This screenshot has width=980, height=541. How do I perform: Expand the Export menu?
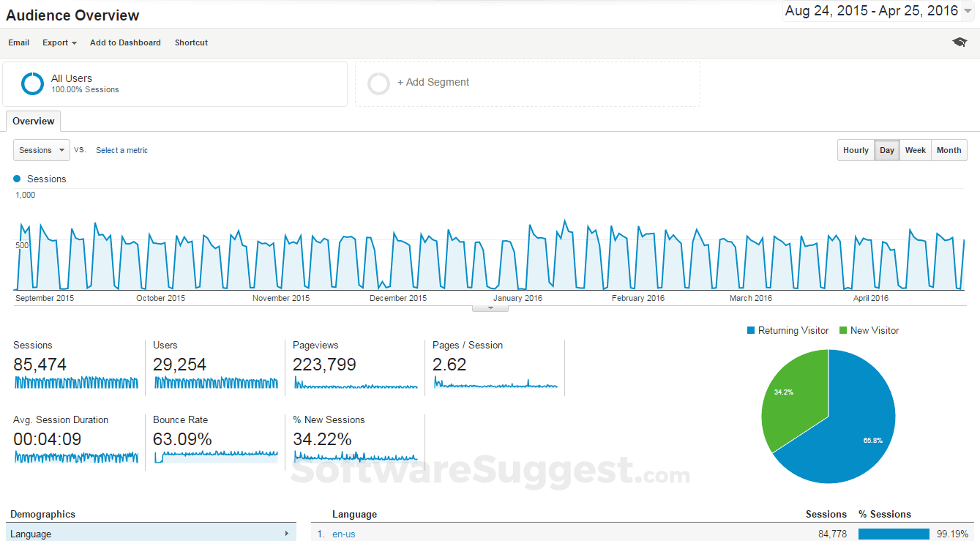click(59, 42)
